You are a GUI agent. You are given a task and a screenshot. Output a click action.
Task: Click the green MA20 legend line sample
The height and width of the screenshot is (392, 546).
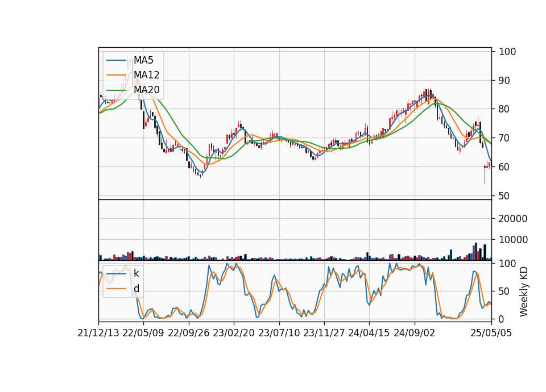pos(116,90)
